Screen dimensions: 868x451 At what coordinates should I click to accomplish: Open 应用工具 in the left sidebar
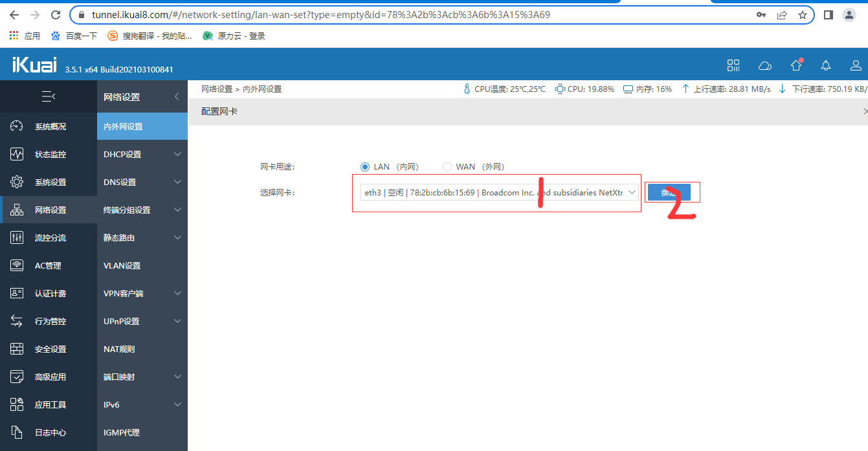point(49,404)
